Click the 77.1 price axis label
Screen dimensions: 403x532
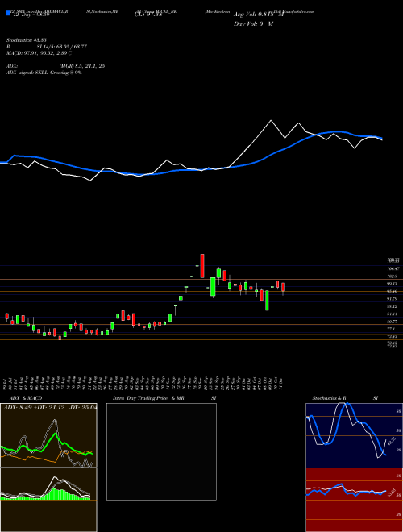(x=391, y=329)
